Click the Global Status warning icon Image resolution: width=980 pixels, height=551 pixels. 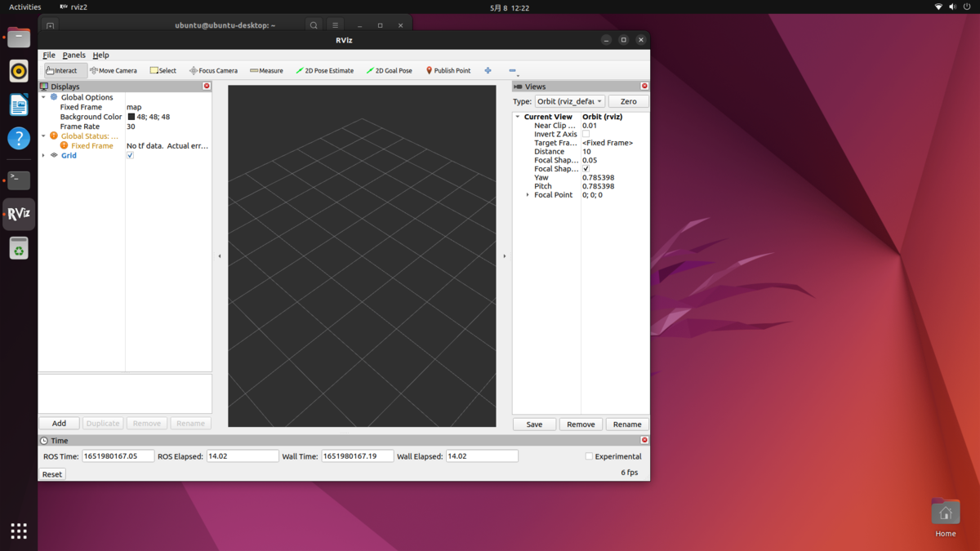click(x=54, y=136)
